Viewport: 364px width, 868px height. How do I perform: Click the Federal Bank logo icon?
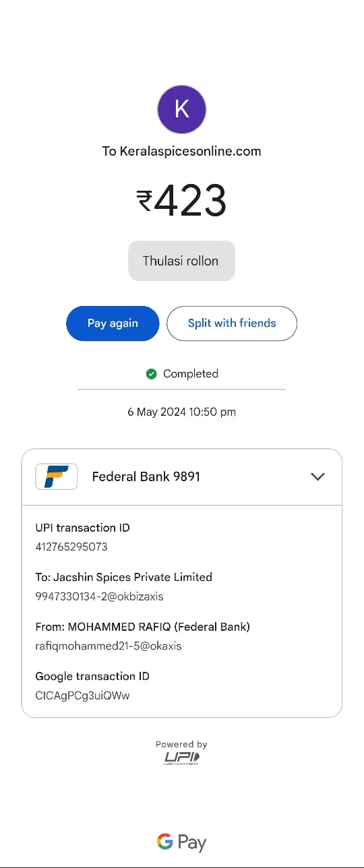click(x=57, y=476)
